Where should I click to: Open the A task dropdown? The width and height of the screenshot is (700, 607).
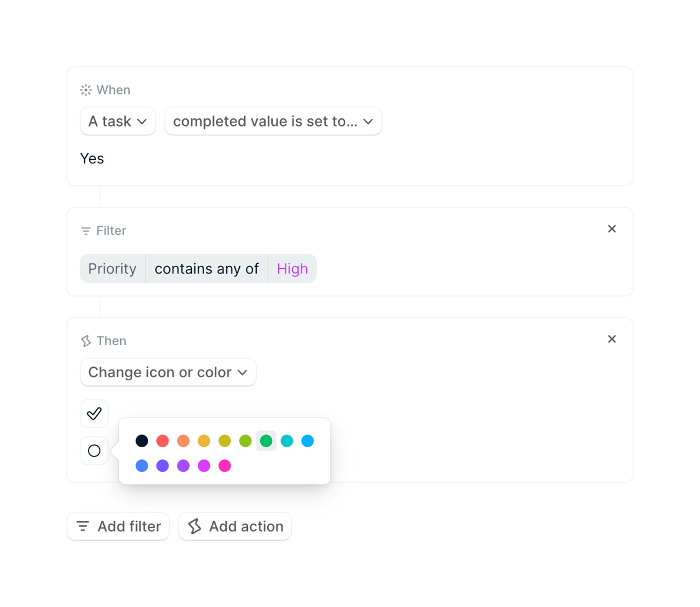coord(118,121)
